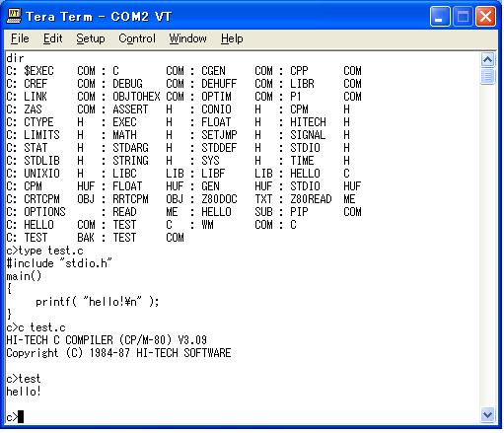Open the Edit menu
504x433 pixels.
coord(52,38)
